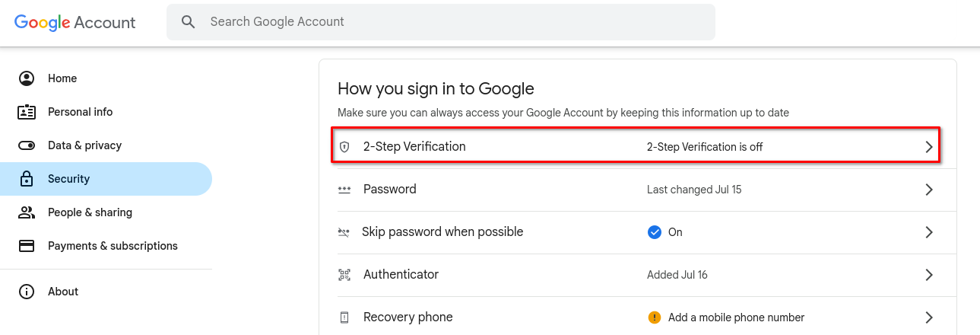Expand the 2-Step Verification row chevron
The width and height of the screenshot is (980, 335).
click(x=928, y=147)
